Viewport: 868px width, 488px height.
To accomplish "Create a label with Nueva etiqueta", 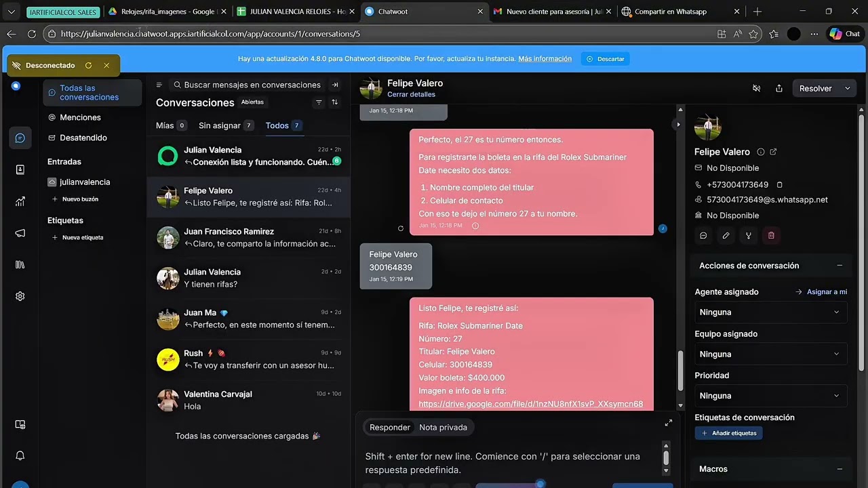I will coord(78,238).
